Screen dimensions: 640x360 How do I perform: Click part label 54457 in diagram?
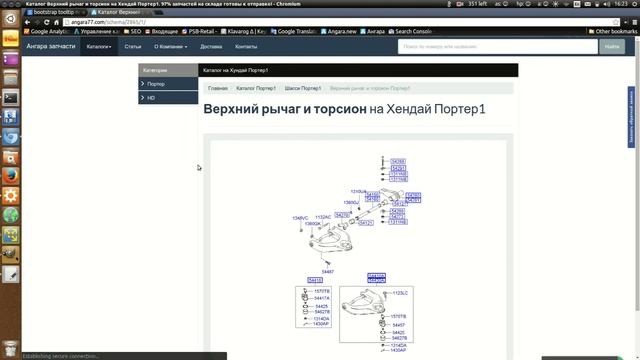click(x=398, y=325)
